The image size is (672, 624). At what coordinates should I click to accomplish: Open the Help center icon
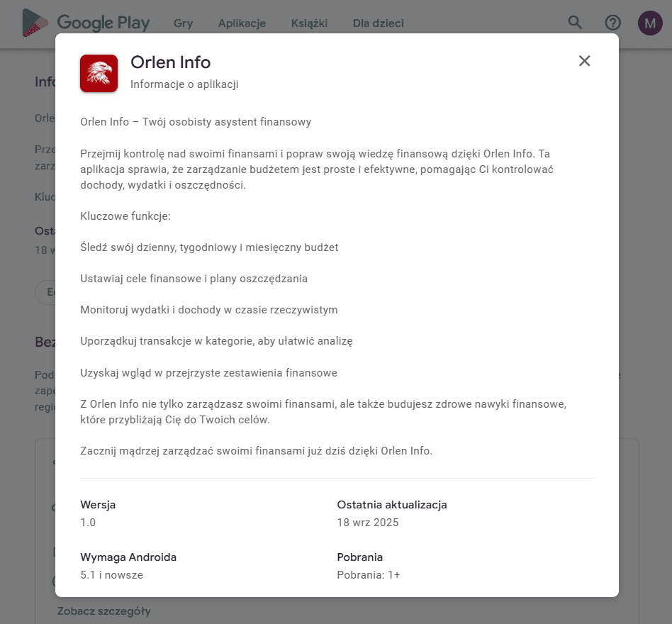point(612,23)
